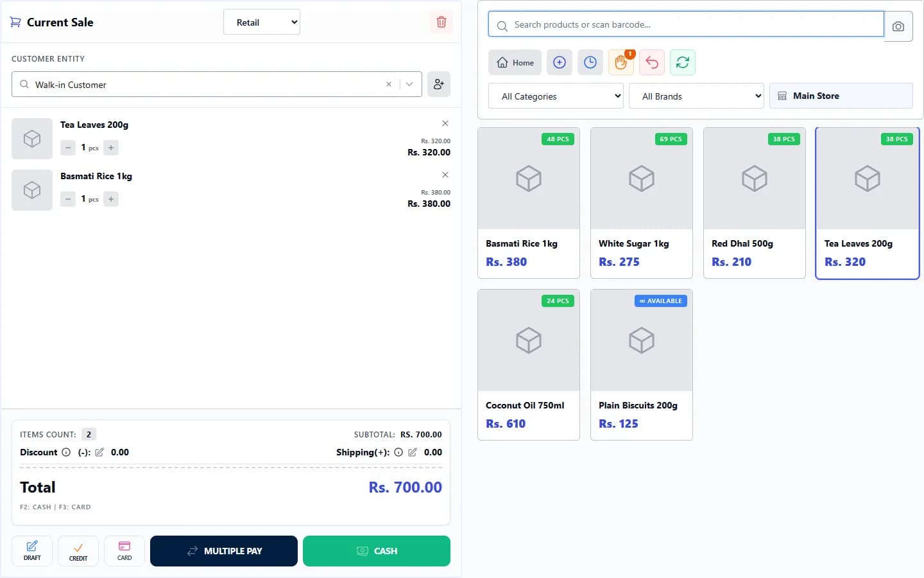Choose Card payment
The height and width of the screenshot is (578, 924).
click(x=124, y=551)
